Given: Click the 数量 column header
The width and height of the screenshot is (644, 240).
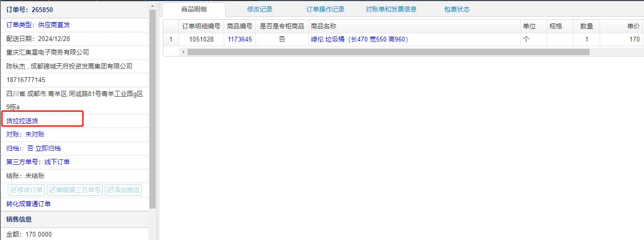Looking at the screenshot, I should (587, 26).
